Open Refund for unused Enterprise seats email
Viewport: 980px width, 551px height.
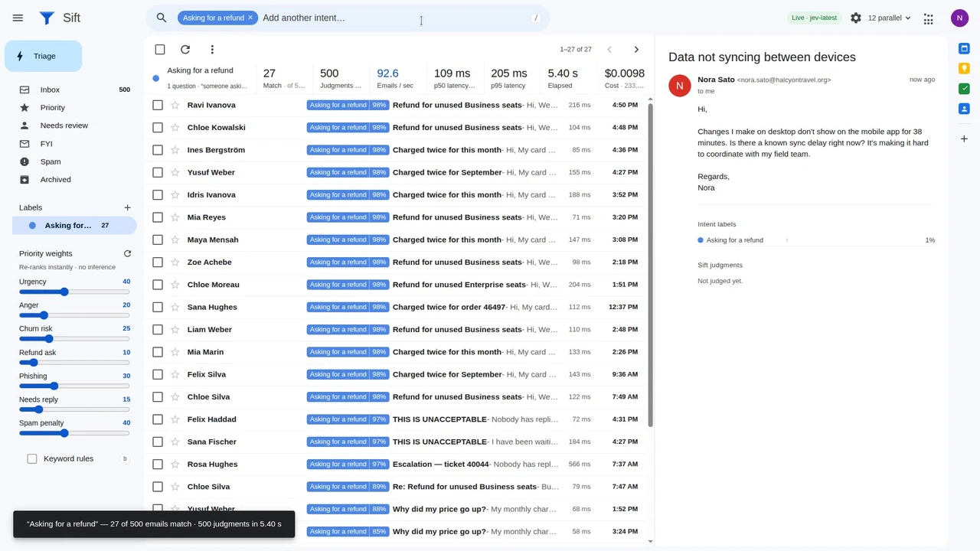(x=397, y=285)
